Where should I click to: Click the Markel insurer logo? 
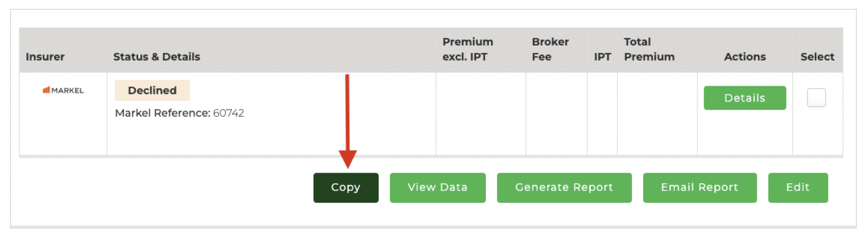(x=63, y=90)
